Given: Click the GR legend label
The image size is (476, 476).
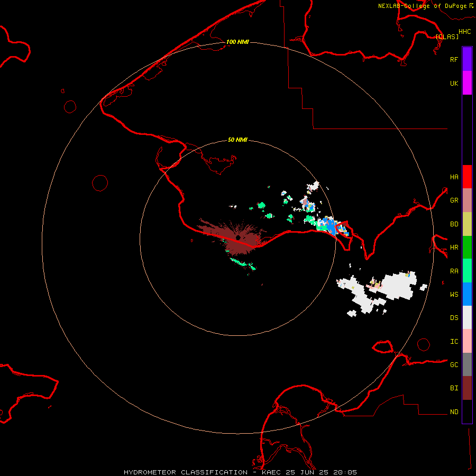Looking at the screenshot, I should [x=454, y=200].
